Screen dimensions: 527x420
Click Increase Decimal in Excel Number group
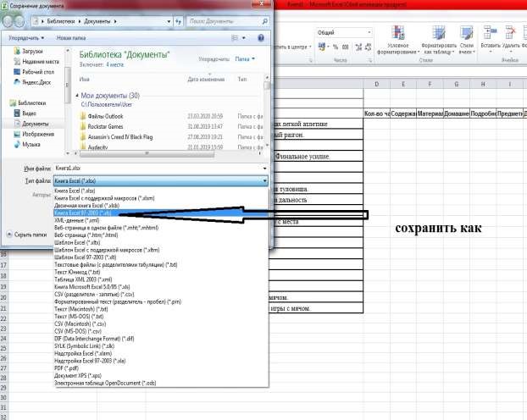[x=358, y=47]
